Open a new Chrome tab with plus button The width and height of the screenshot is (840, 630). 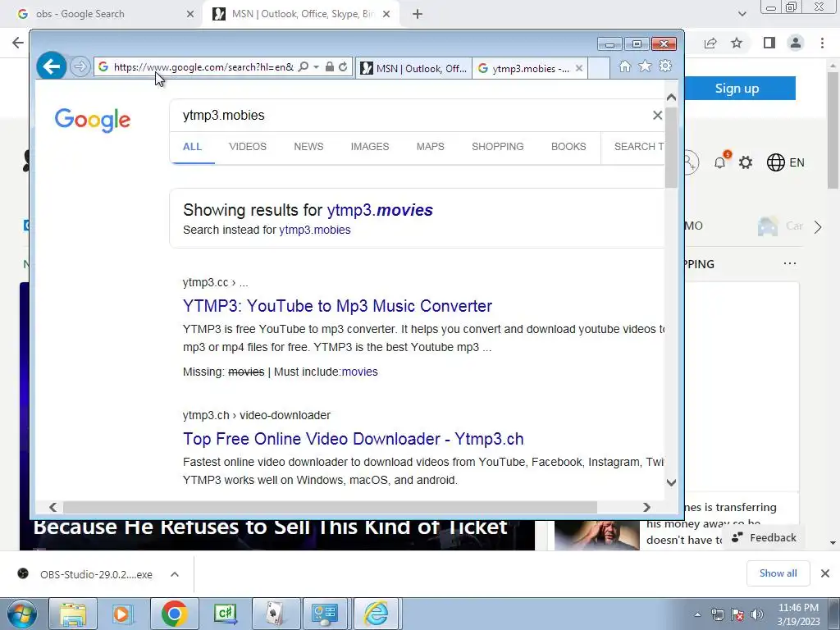pos(418,15)
